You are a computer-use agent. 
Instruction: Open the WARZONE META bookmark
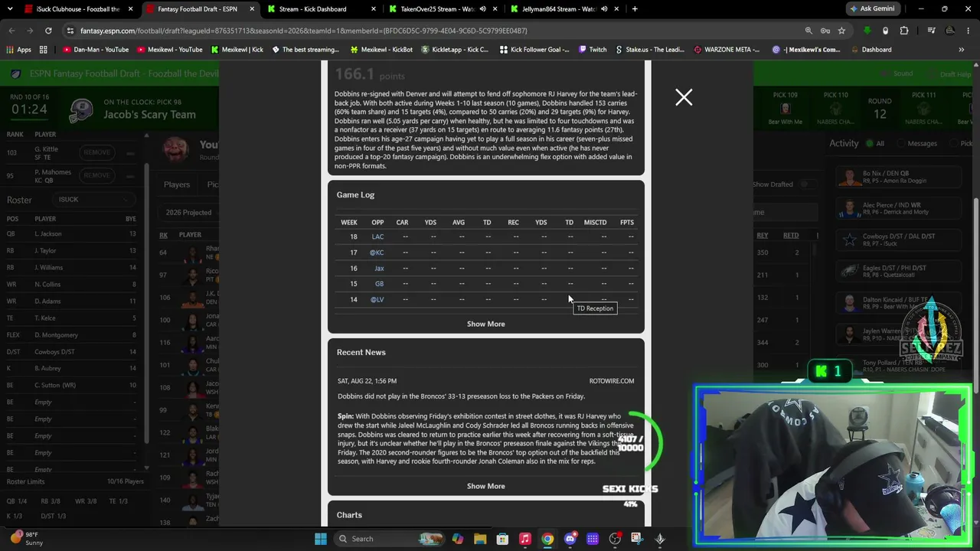click(x=727, y=50)
